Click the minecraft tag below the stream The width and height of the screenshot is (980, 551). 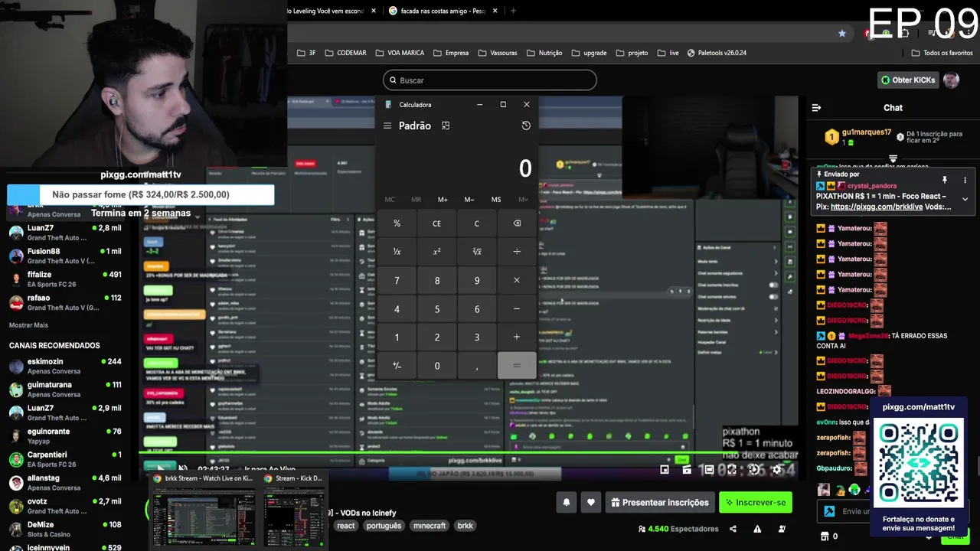click(x=430, y=526)
